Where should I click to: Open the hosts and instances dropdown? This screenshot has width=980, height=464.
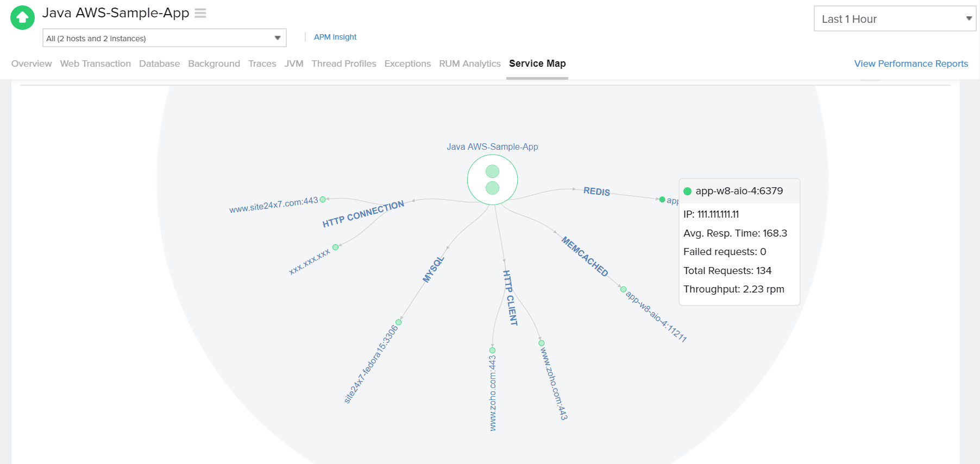coord(164,38)
